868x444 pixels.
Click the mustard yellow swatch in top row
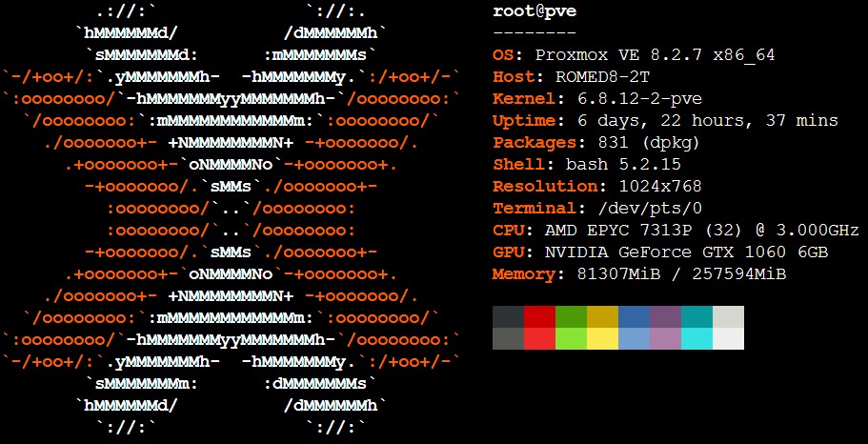602,316
